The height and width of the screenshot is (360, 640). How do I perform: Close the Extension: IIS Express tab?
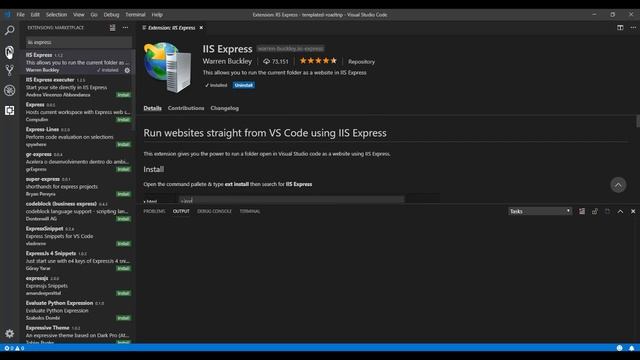pyautogui.click(x=201, y=28)
